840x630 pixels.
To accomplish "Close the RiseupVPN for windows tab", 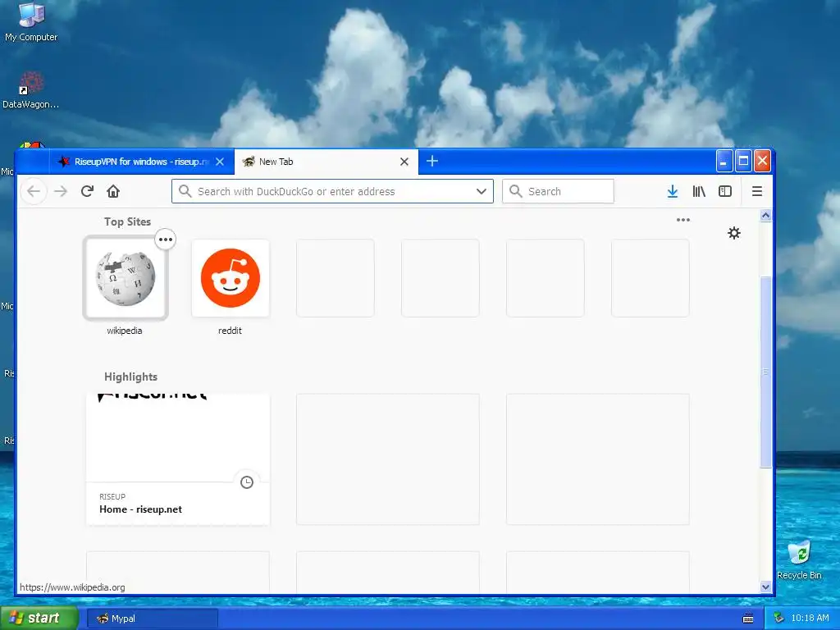I will pyautogui.click(x=220, y=162).
